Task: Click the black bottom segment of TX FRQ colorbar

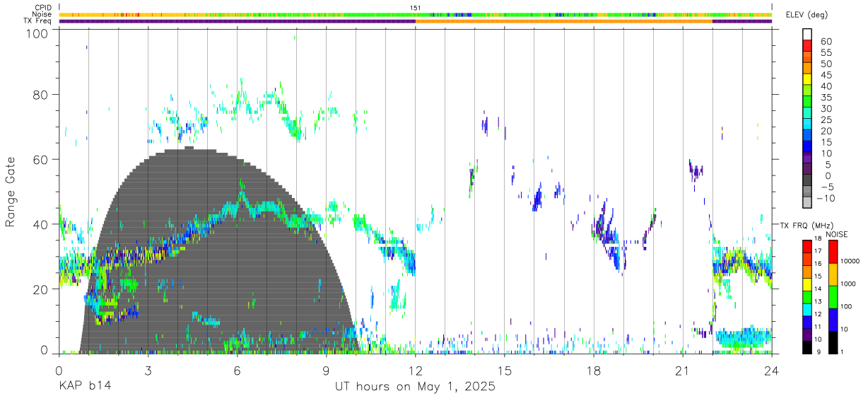Action: coord(807,347)
